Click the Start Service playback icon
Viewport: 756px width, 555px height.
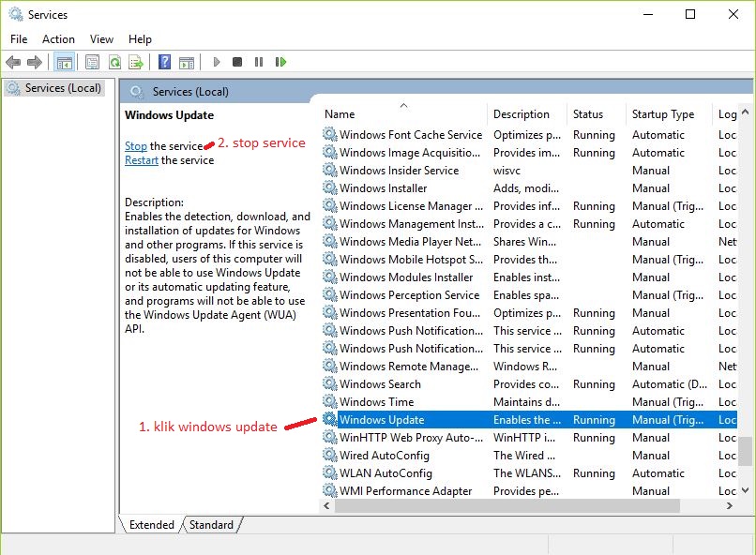click(x=216, y=62)
